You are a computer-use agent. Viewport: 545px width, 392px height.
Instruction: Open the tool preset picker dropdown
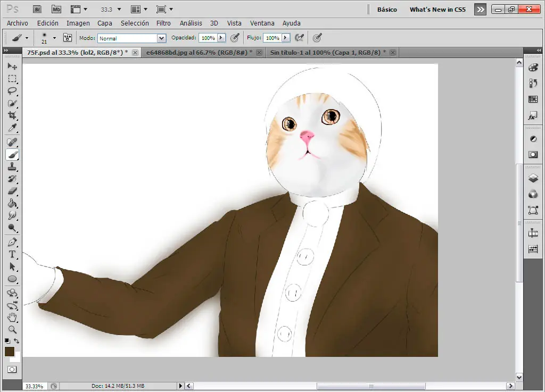tap(27, 38)
